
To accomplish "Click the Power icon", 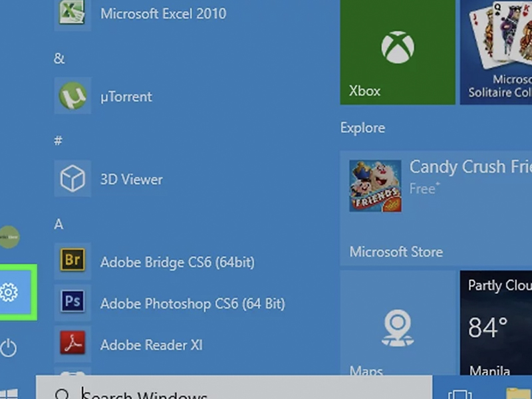I will [x=9, y=346].
